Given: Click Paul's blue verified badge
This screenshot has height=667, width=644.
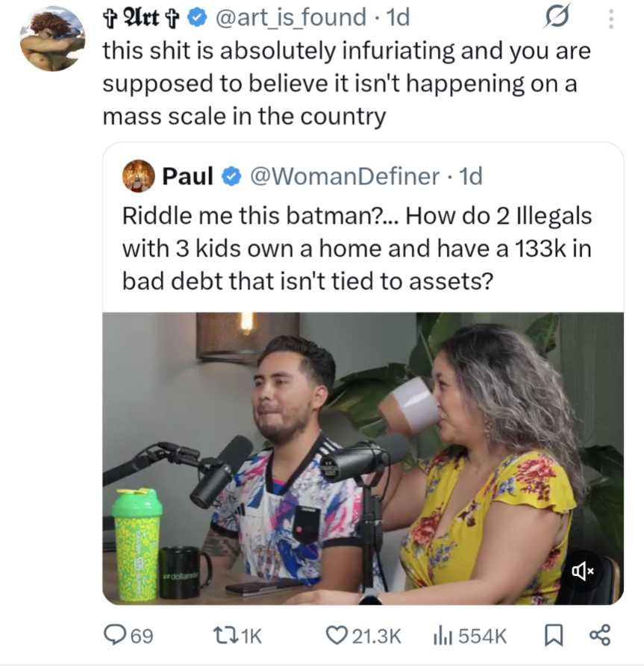Looking at the screenshot, I should point(232,177).
